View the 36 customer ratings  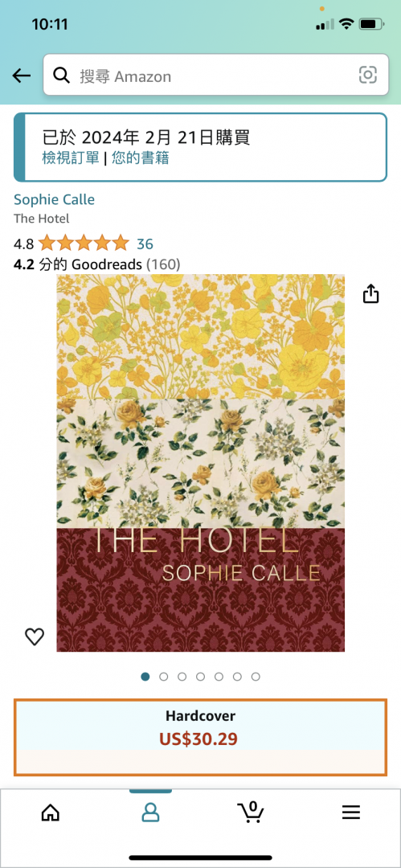pos(145,244)
